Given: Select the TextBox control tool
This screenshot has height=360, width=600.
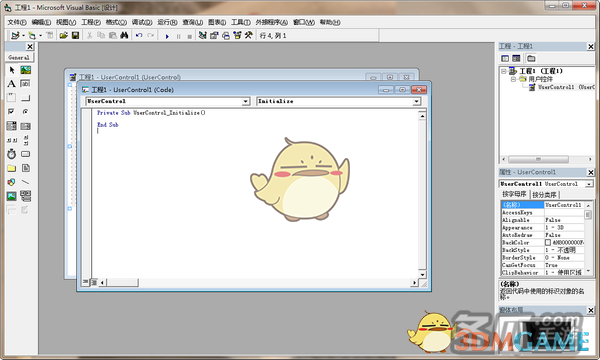Looking at the screenshot, I should click(26, 84).
